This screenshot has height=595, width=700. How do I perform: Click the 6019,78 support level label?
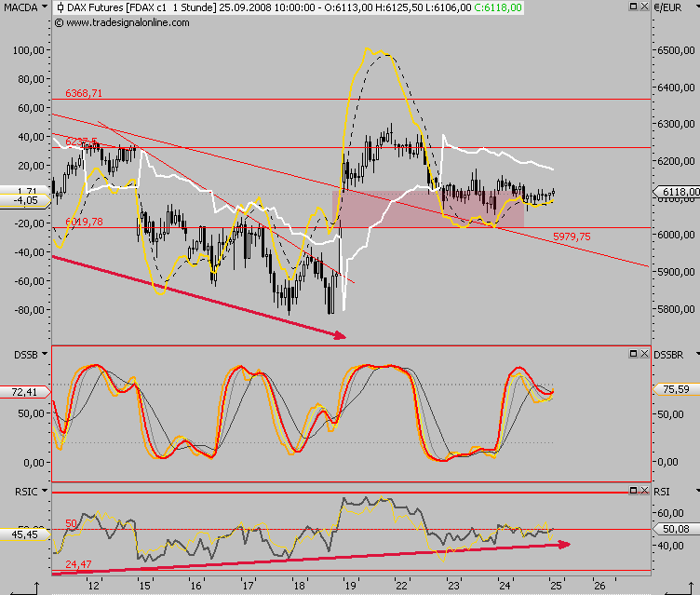84,222
